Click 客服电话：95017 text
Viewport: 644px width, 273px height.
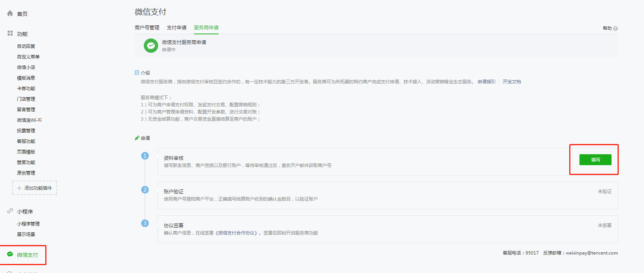click(x=521, y=253)
